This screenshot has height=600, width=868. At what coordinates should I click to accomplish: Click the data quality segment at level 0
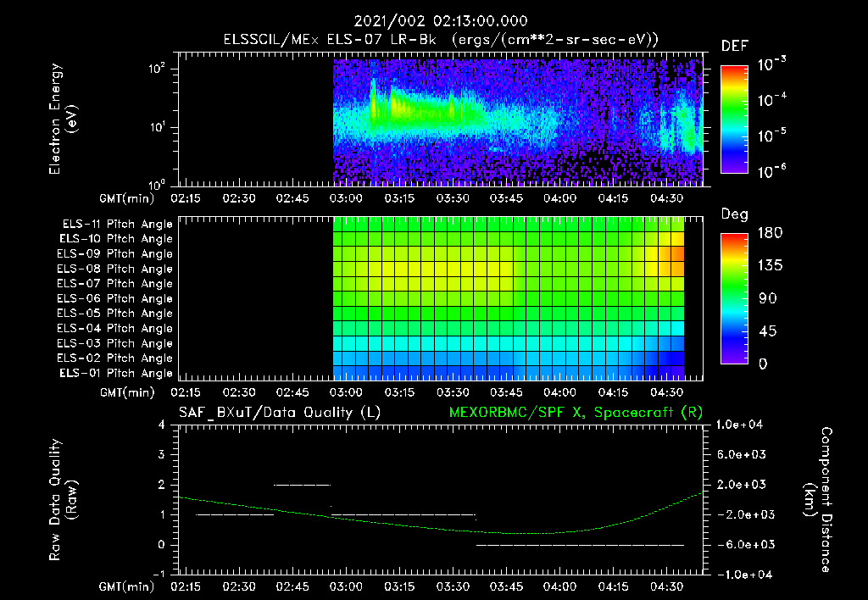point(580,545)
